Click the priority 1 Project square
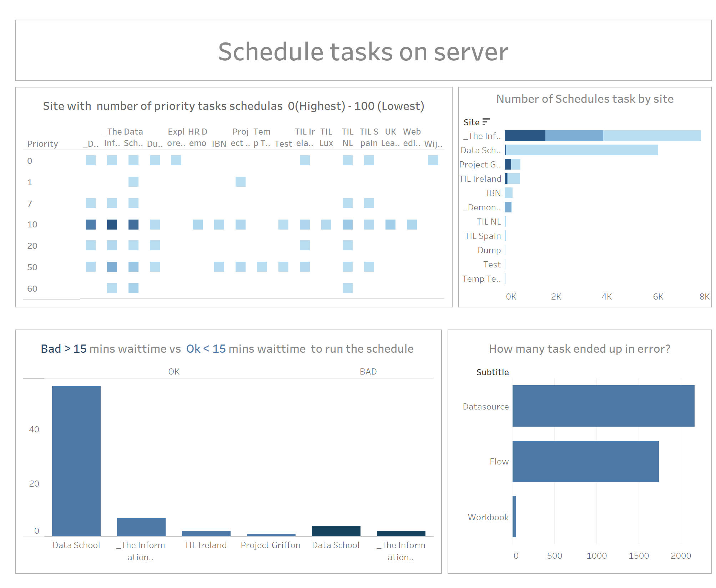716x588 pixels. pyautogui.click(x=241, y=182)
